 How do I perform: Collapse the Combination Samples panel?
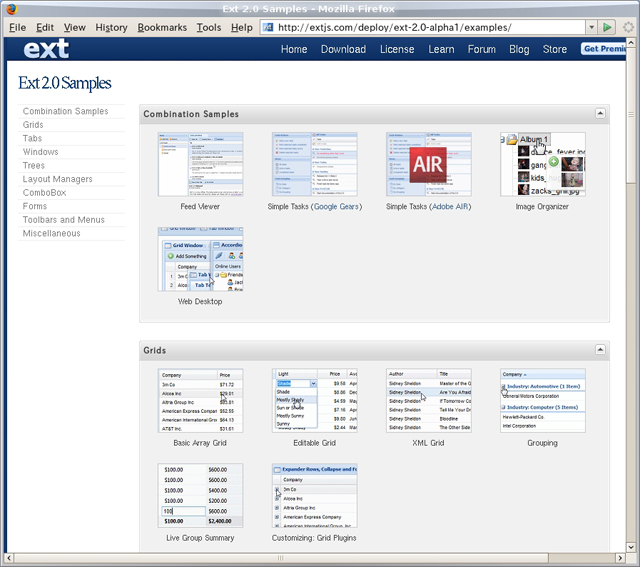(x=600, y=113)
